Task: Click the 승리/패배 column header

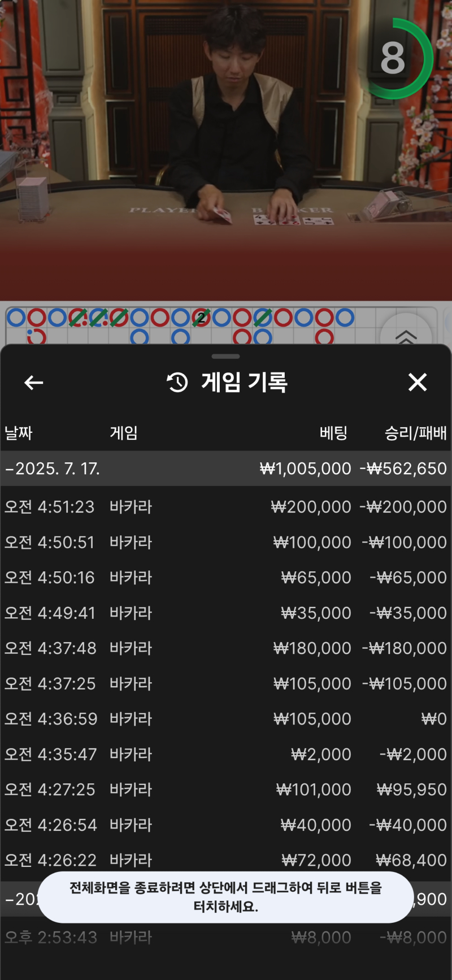Action: coord(416,433)
